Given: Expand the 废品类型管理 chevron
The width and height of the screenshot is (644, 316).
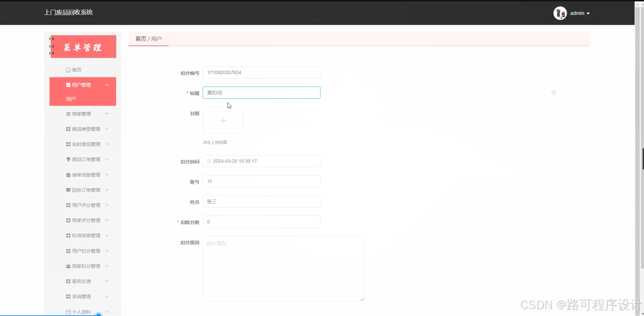Looking at the screenshot, I should point(107,129).
